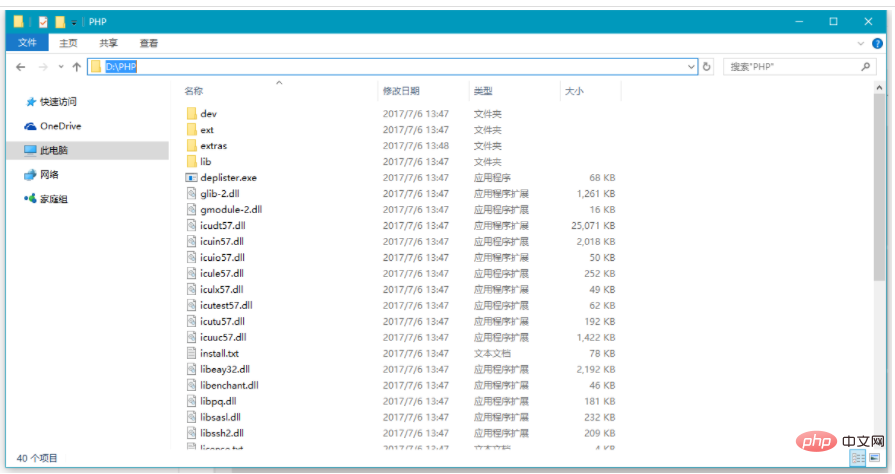Click the D:\PHP address bar field
Viewport: 895px width, 474px height.
click(393, 67)
